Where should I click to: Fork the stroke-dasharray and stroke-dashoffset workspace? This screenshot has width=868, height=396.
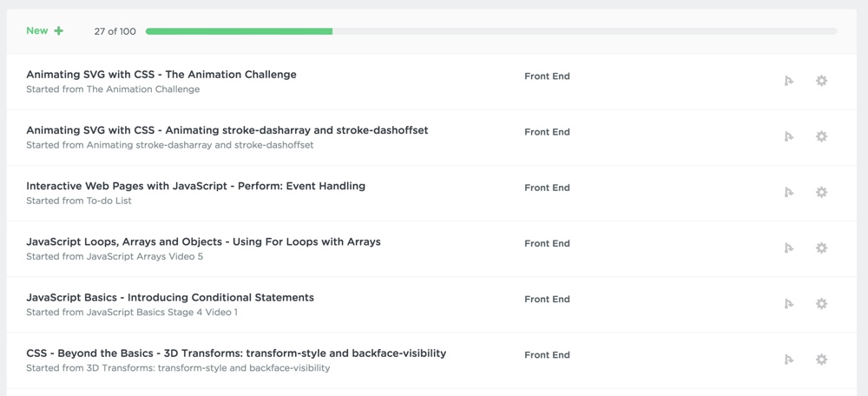pos(789,137)
